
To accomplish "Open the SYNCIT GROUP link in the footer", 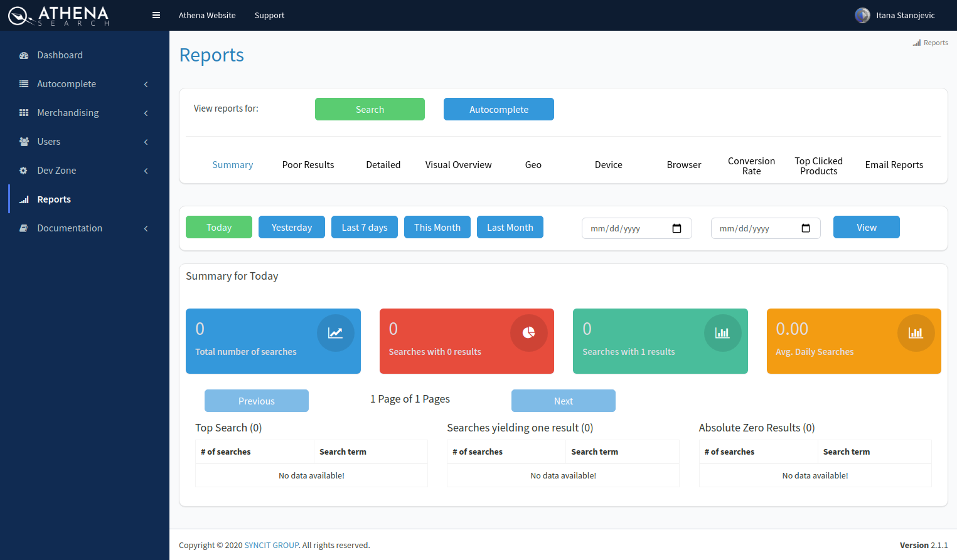I will (x=272, y=545).
